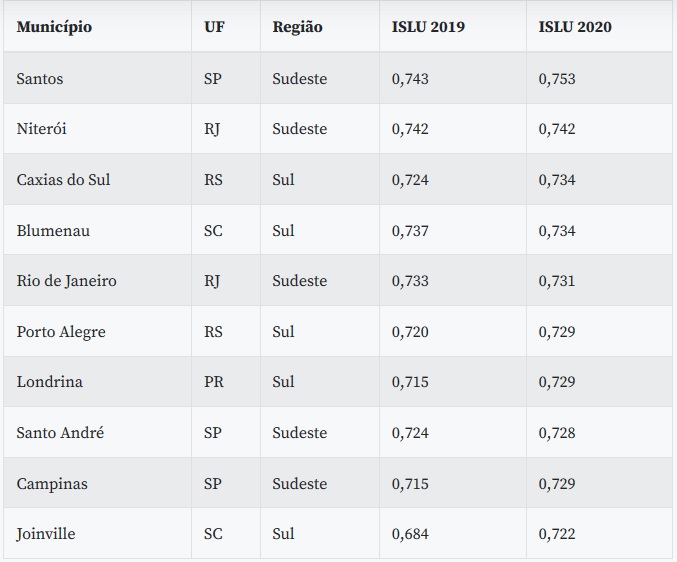Screen dimensions: 677x562
Task: Select the Rio de Janeiro cell
Action: point(66,281)
